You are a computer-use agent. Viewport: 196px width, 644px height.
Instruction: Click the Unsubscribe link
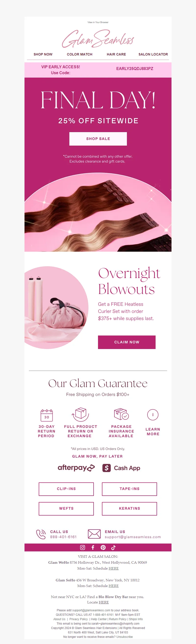pyautogui.click(x=124, y=637)
